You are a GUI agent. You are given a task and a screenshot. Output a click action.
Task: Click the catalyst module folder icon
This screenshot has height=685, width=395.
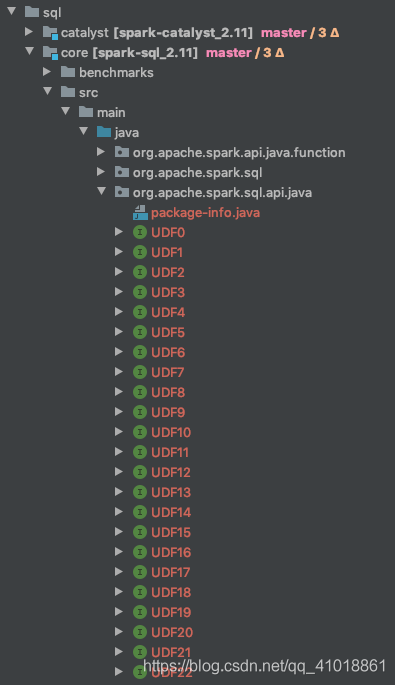[x=50, y=33]
